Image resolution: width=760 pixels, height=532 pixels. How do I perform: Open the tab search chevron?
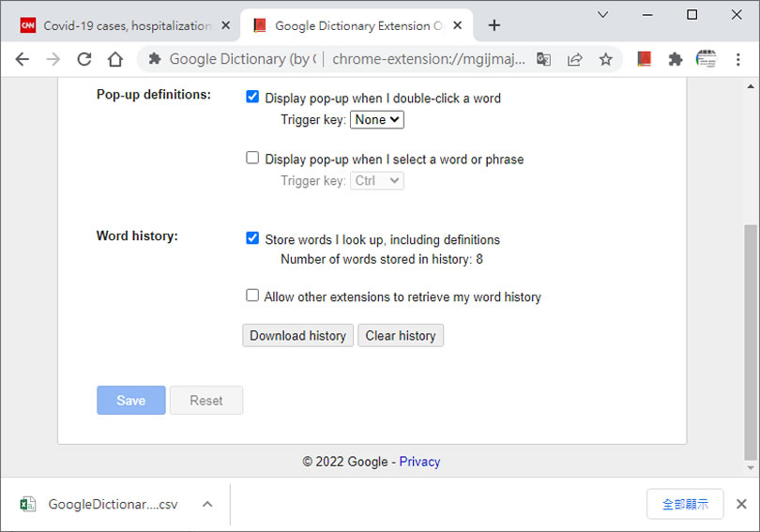[602, 14]
